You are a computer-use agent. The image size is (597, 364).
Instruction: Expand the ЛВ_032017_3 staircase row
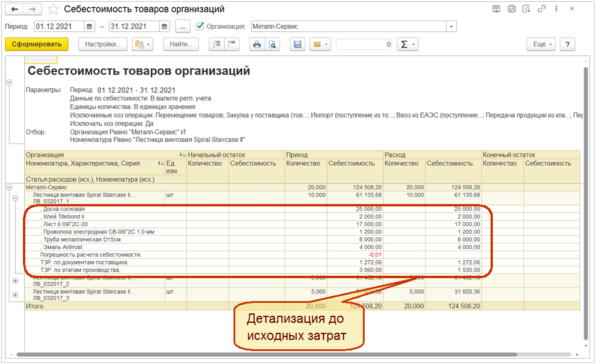[15, 293]
